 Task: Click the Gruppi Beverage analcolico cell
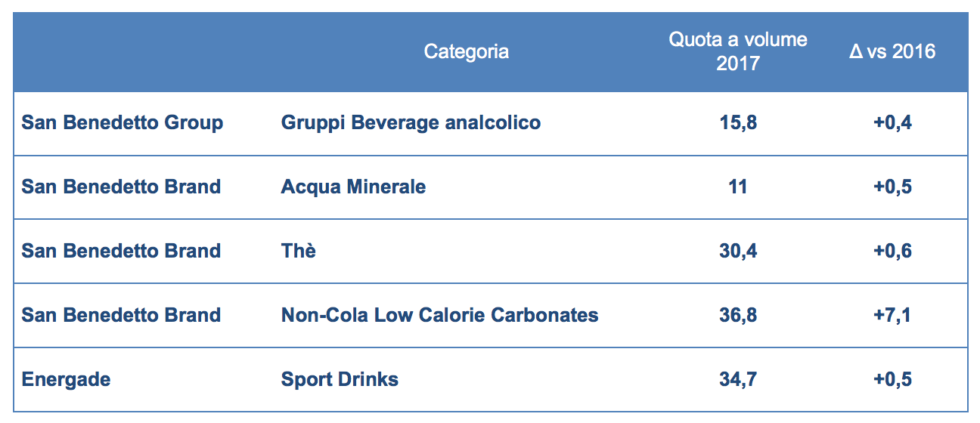(x=411, y=122)
